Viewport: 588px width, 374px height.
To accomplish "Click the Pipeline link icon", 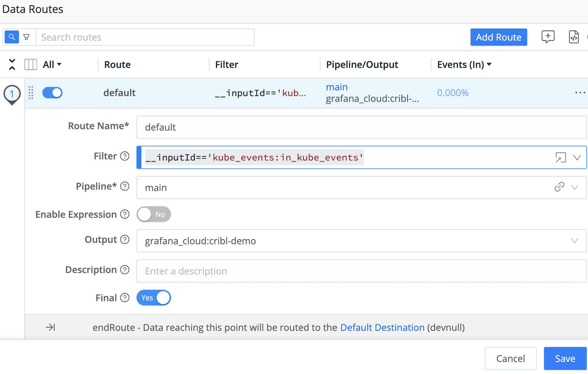I will pyautogui.click(x=559, y=187).
